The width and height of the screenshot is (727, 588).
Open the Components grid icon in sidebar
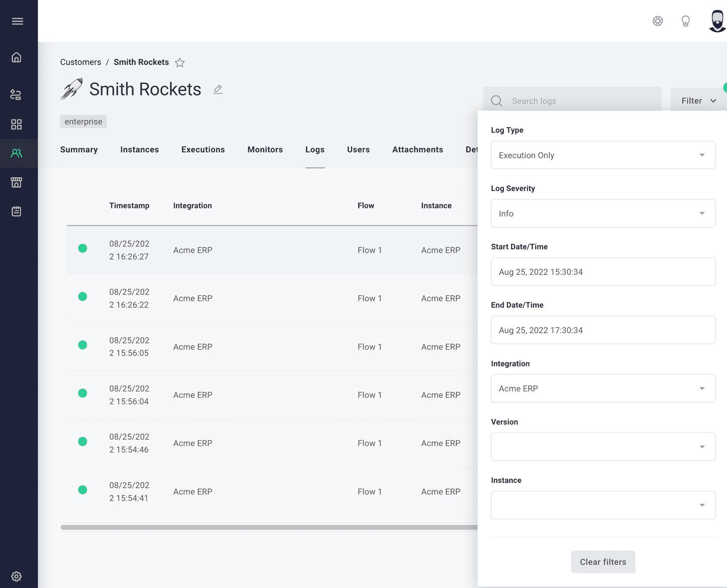tap(17, 124)
